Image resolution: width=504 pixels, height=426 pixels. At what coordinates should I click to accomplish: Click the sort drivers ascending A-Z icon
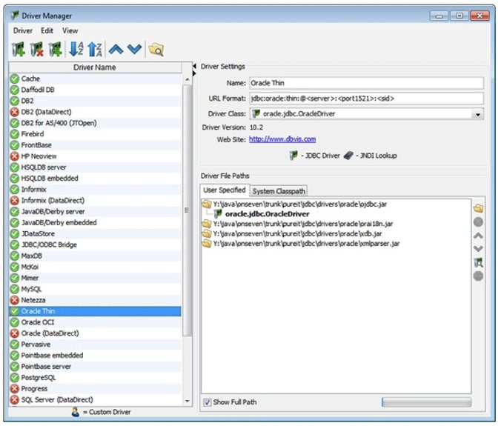click(x=76, y=50)
